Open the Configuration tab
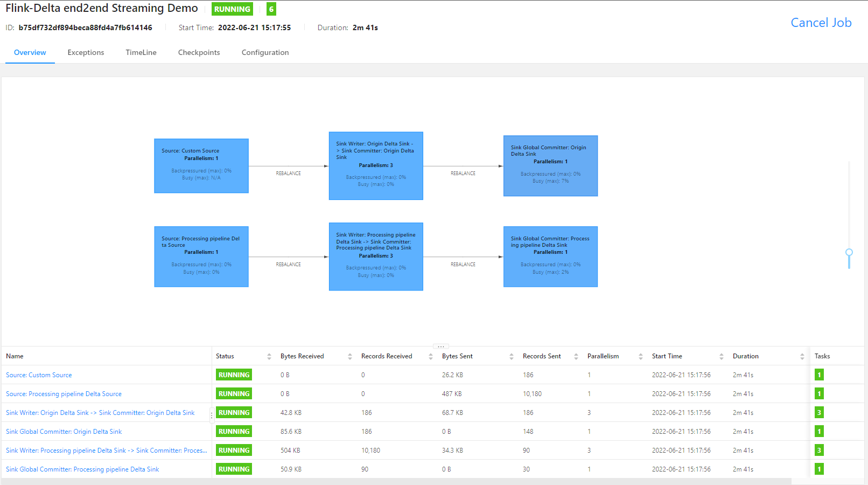 pyautogui.click(x=265, y=53)
